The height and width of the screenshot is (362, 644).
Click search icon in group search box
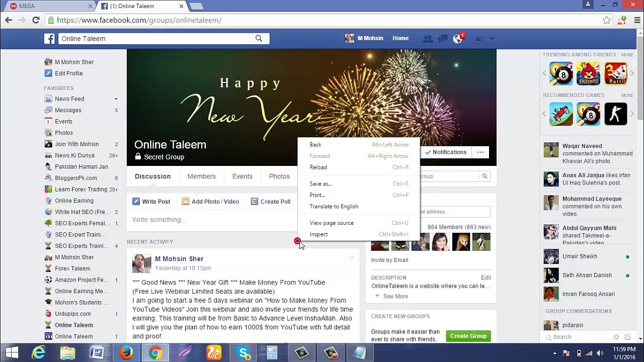pos(485,176)
